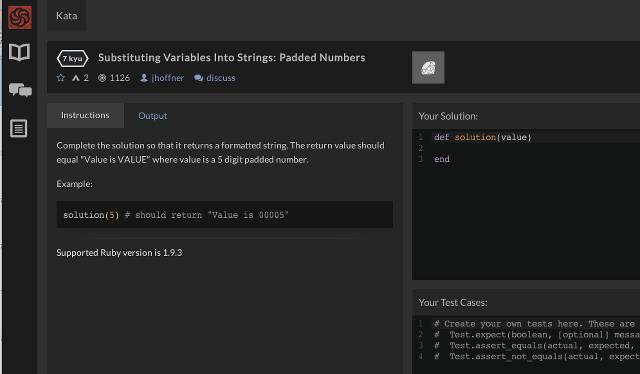
Task: Click the Test.assert_not_equals comment line
Action: coord(537,356)
